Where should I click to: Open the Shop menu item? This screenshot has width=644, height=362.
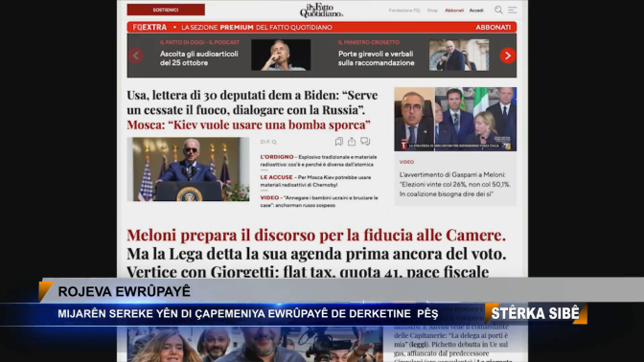(x=432, y=11)
